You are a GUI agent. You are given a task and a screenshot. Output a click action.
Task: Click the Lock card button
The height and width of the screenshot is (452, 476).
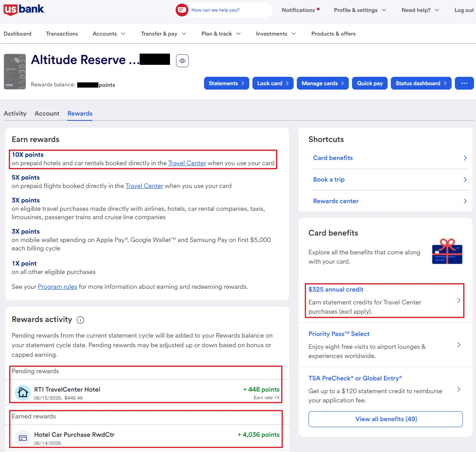click(273, 83)
